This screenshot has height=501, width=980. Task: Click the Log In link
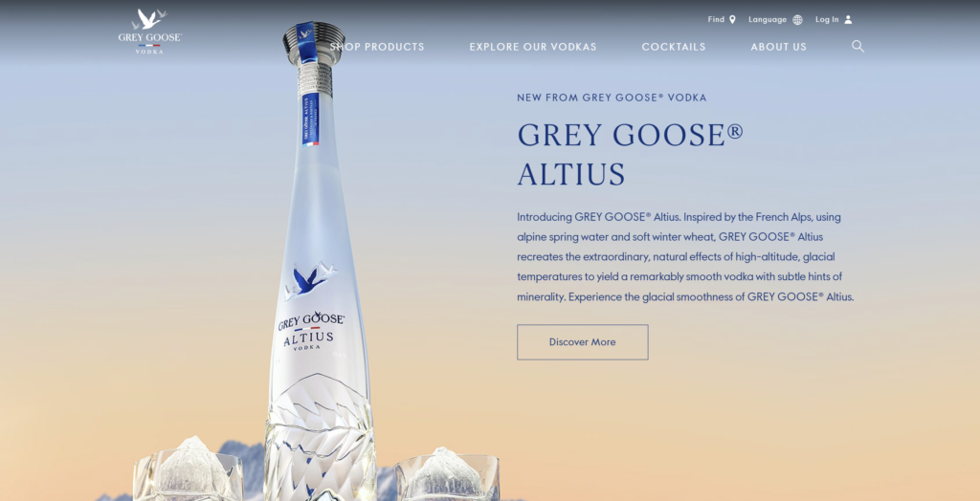827,19
